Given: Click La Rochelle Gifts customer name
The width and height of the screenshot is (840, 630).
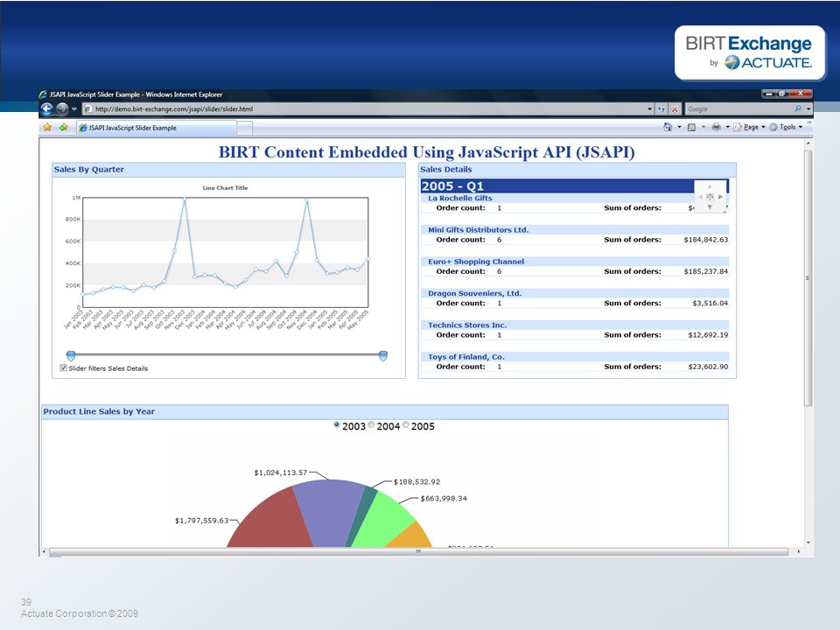Looking at the screenshot, I should [459, 199].
